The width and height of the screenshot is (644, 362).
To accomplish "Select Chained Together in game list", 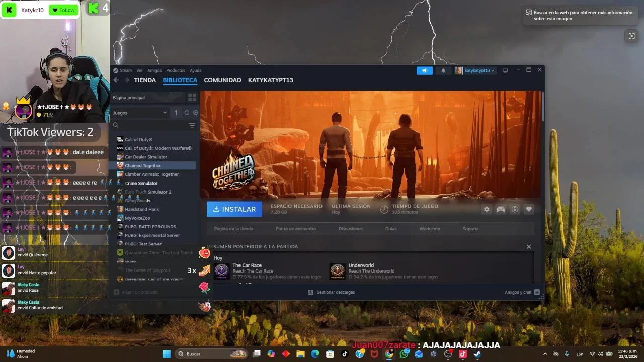I will 152,165.
